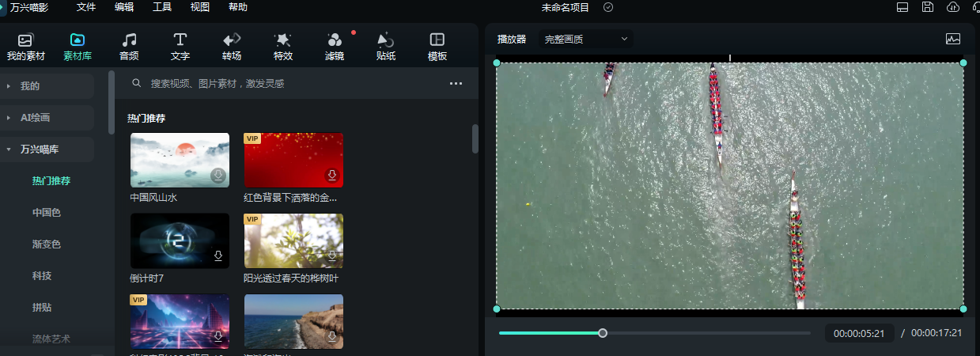Click the cloud upload icon
980x356 pixels.
tap(953, 7)
